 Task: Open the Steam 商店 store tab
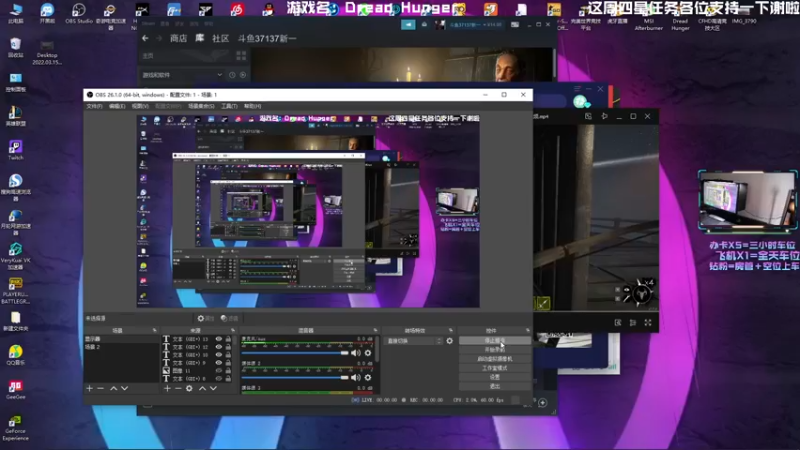coord(178,38)
